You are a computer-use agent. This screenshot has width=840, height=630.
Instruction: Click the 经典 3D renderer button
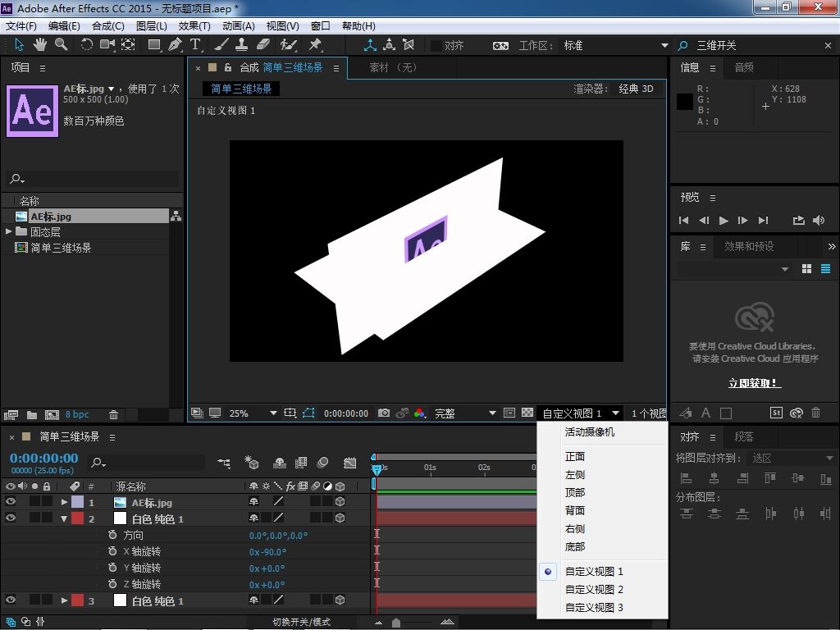(x=636, y=89)
